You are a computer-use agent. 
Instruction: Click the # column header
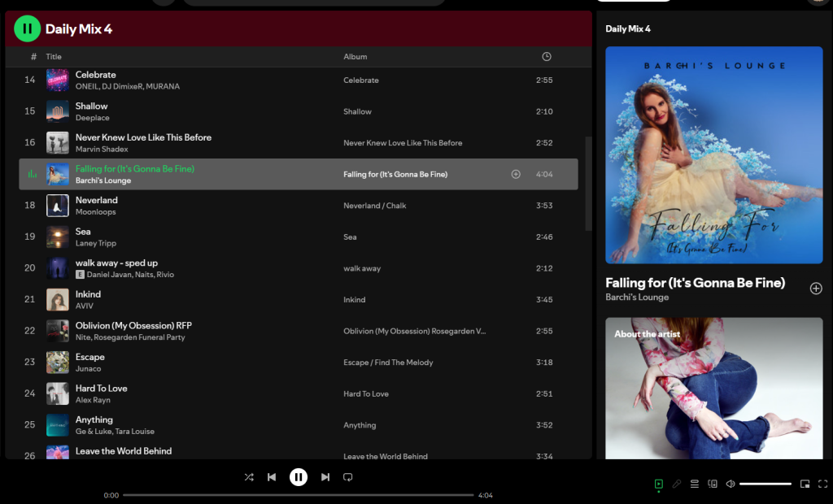pos(33,56)
